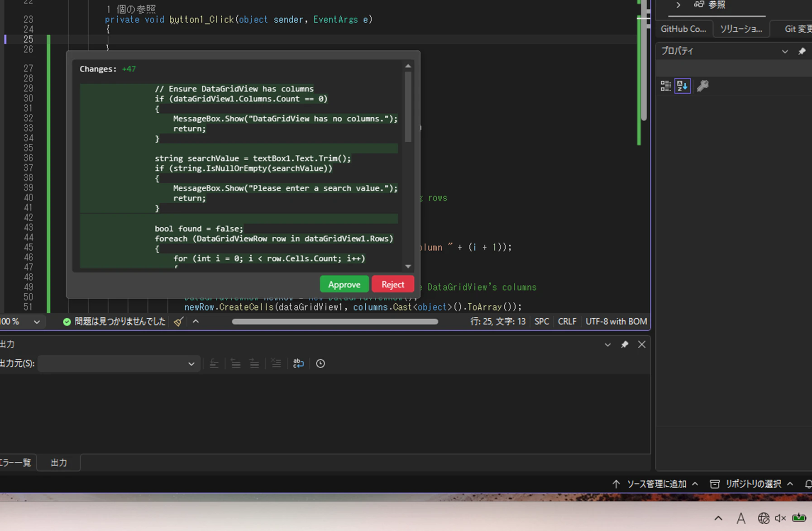This screenshot has width=812, height=531.
Task: Open the リポジトリの選択 repository selector
Action: pos(753,484)
